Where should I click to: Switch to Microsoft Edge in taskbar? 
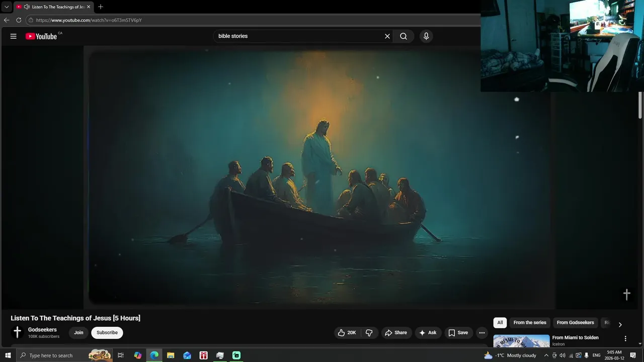pyautogui.click(x=154, y=355)
